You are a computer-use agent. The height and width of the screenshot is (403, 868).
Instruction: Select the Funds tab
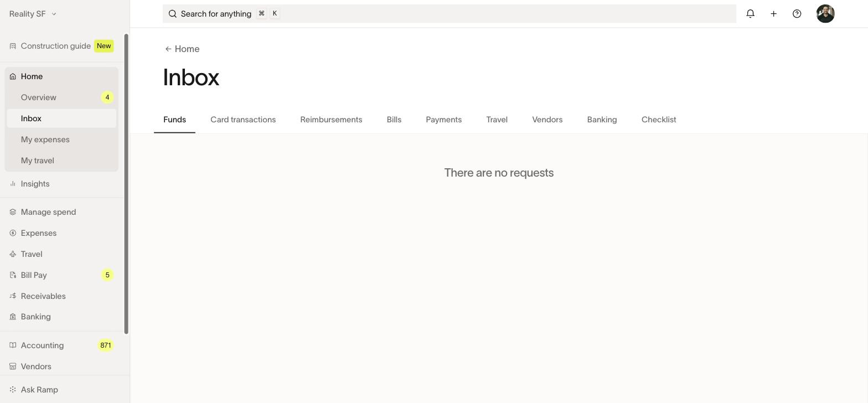point(174,120)
